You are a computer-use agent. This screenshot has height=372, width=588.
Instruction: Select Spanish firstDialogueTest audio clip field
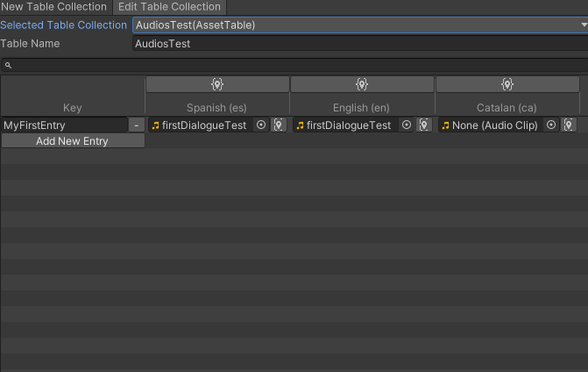(x=199, y=125)
